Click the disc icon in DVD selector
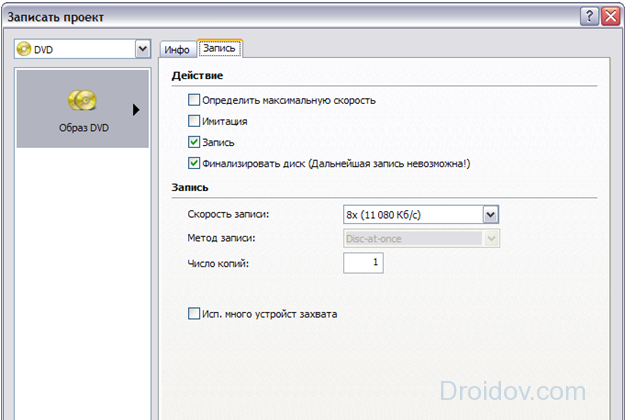This screenshot has height=420, width=625. click(x=24, y=49)
